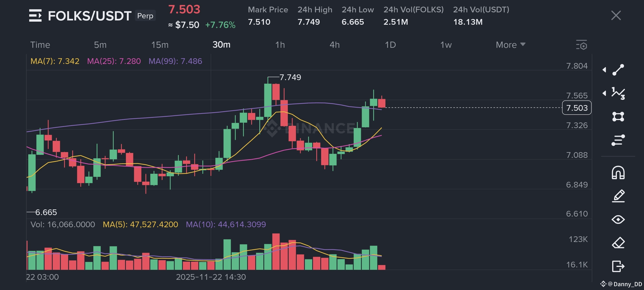Select the rectangle shape drawing tool
This screenshot has width=644, height=290.
click(618, 117)
